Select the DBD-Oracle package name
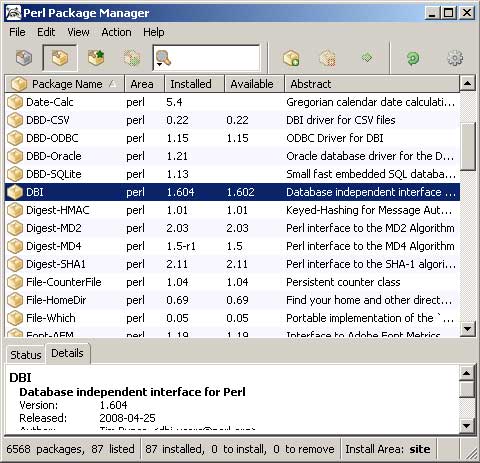 (x=54, y=156)
